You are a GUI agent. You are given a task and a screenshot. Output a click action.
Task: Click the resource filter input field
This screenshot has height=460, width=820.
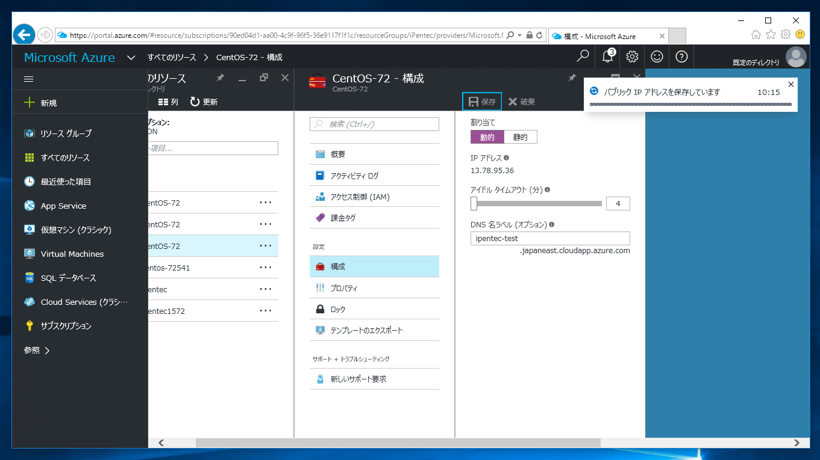pos(213,148)
